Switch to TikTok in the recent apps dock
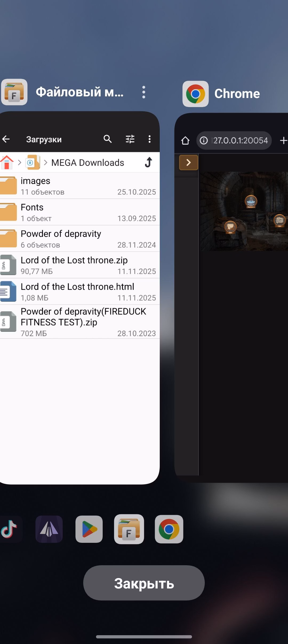This screenshot has width=288, height=644. 10,529
